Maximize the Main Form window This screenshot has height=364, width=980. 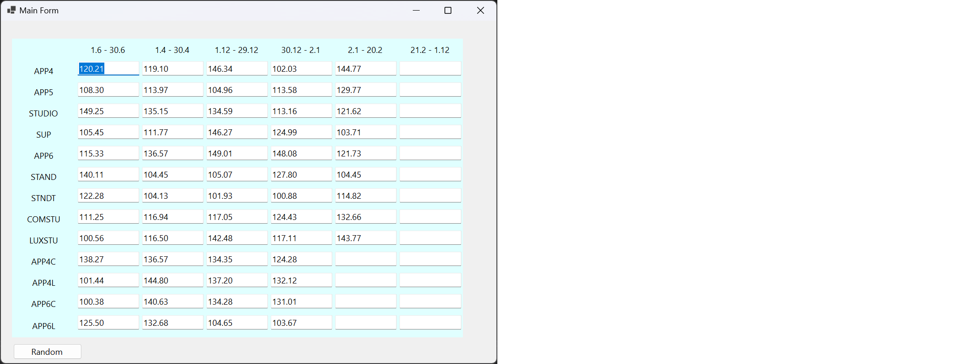448,10
